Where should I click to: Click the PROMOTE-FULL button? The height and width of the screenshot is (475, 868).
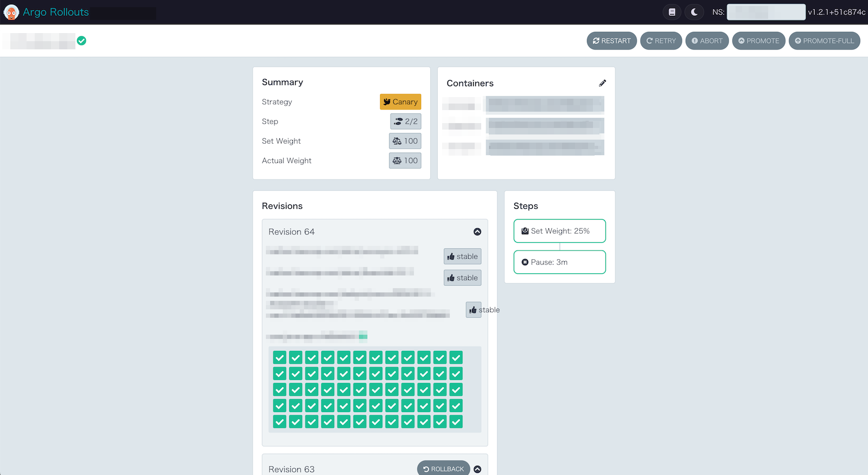[x=824, y=41]
